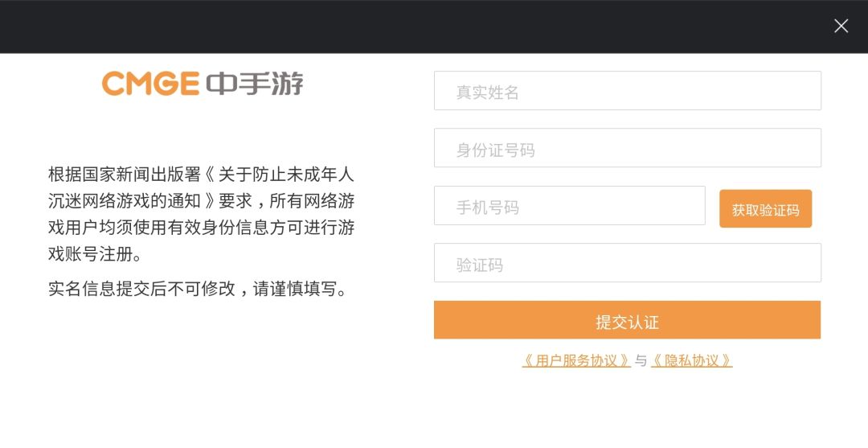868x448 pixels.
Task: Submit the form via 提交认证 button
Action: 627,320
